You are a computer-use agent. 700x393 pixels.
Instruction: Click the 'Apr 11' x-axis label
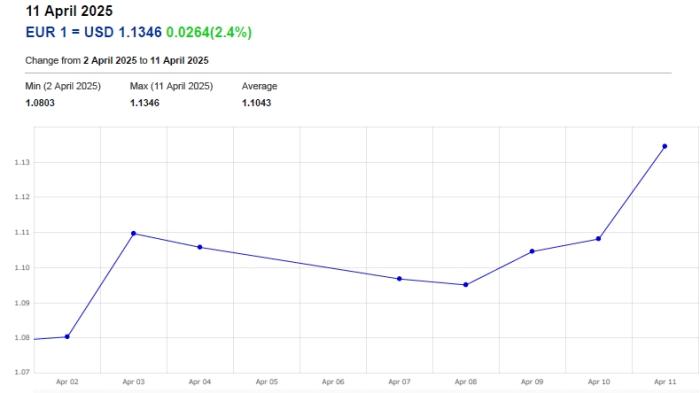coord(665,382)
